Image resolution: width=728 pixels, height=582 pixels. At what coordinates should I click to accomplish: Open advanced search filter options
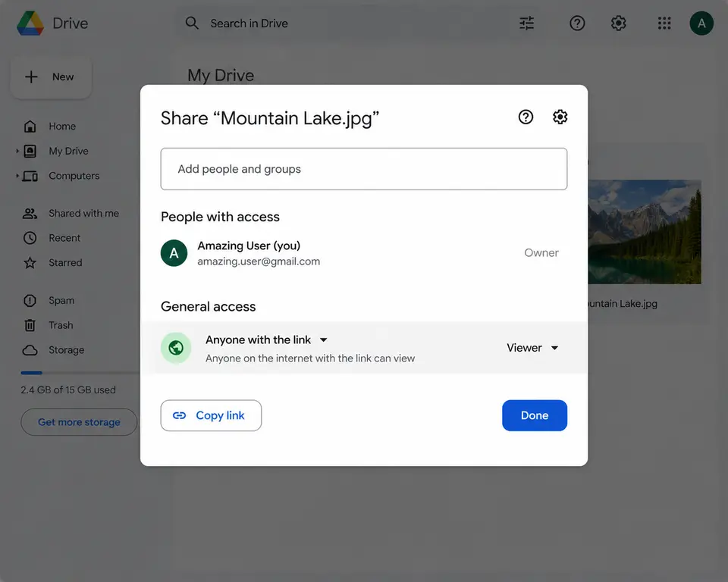point(526,23)
